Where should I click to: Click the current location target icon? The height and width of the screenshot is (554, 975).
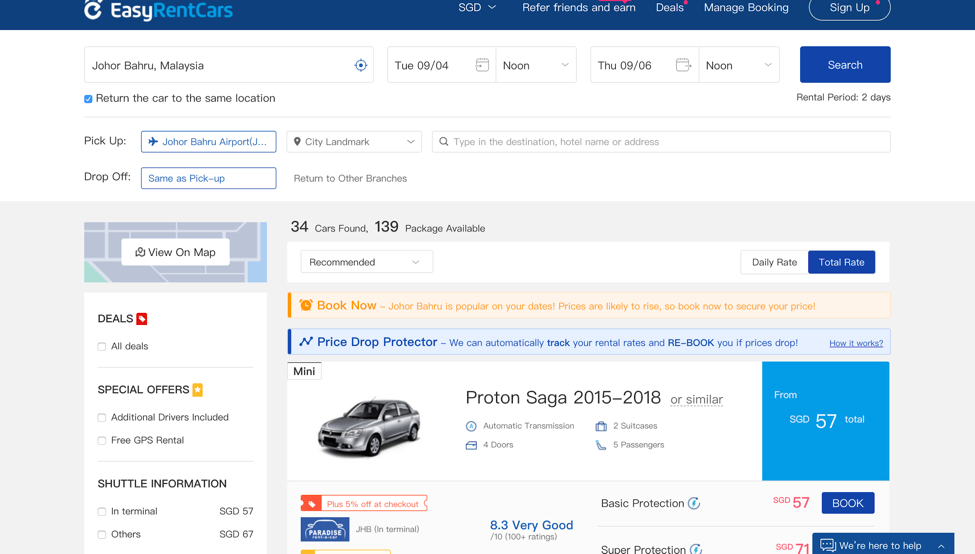pos(361,65)
